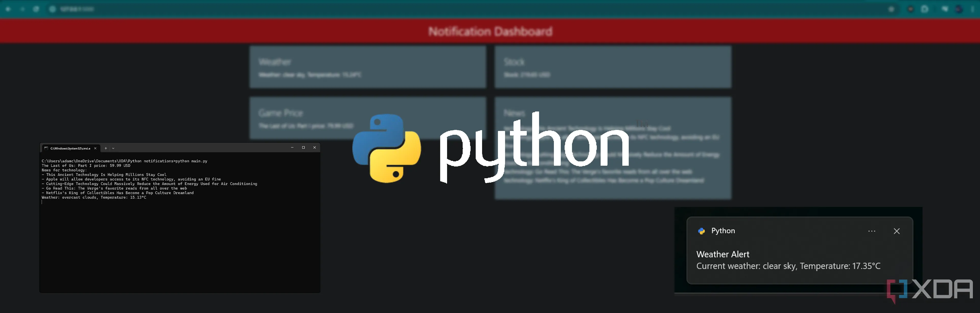Open the three-dot options on Python notification
The width and height of the screenshot is (980, 313).
pos(872,231)
